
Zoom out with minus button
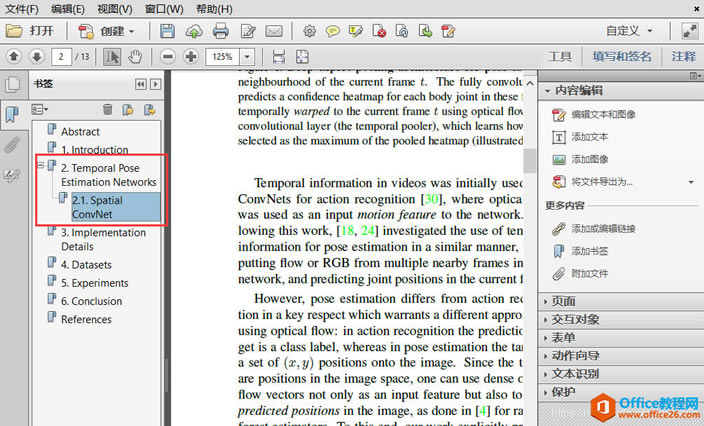click(x=167, y=57)
